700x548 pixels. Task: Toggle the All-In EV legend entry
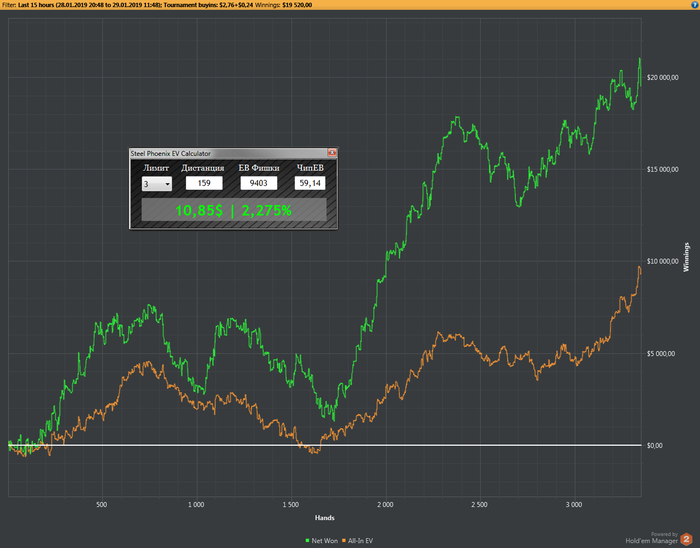358,540
